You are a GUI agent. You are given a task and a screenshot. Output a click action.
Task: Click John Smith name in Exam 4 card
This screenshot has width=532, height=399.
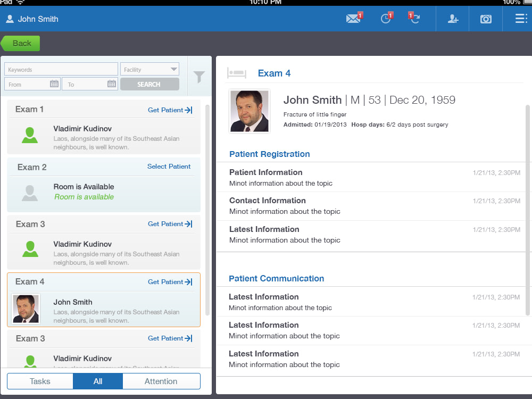tap(72, 302)
